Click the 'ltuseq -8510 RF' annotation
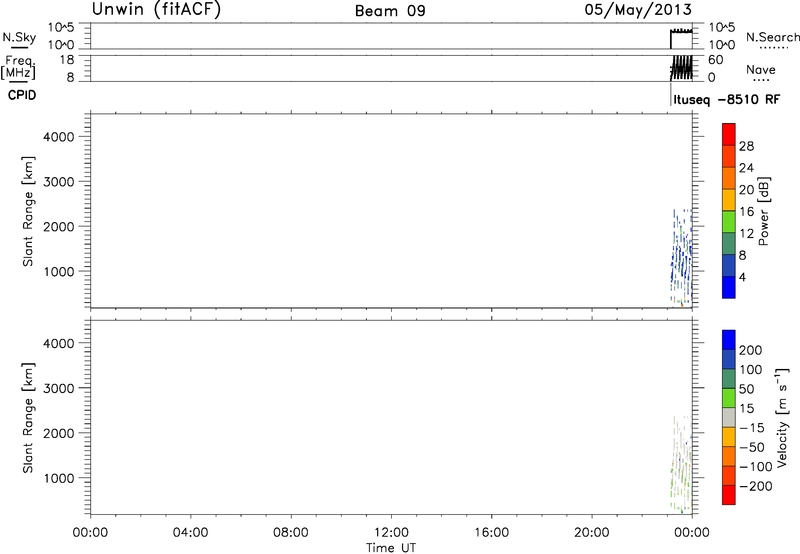The image size is (800, 554). pos(727,99)
